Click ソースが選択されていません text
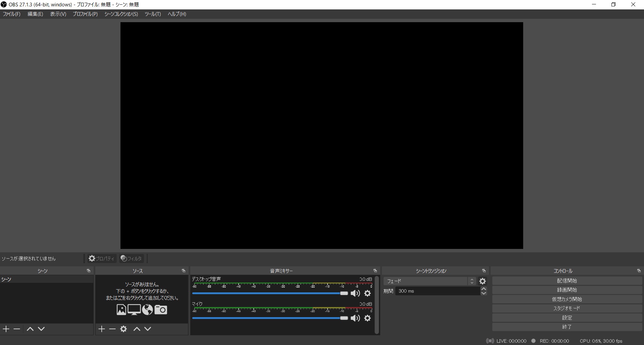644x345 pixels. point(29,259)
